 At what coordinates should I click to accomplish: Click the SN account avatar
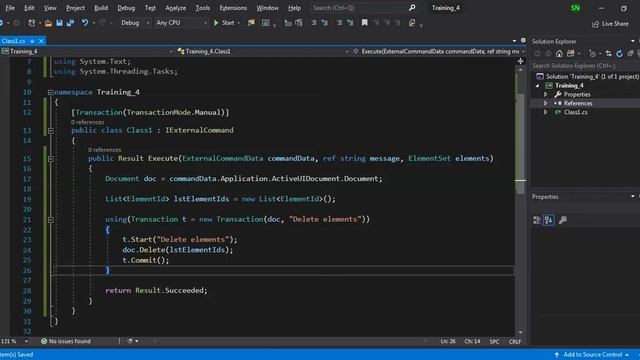click(x=575, y=8)
